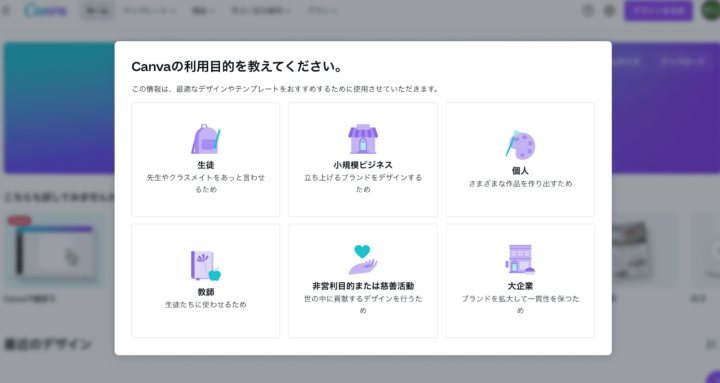Click the Canva logo in background header

[x=45, y=10]
